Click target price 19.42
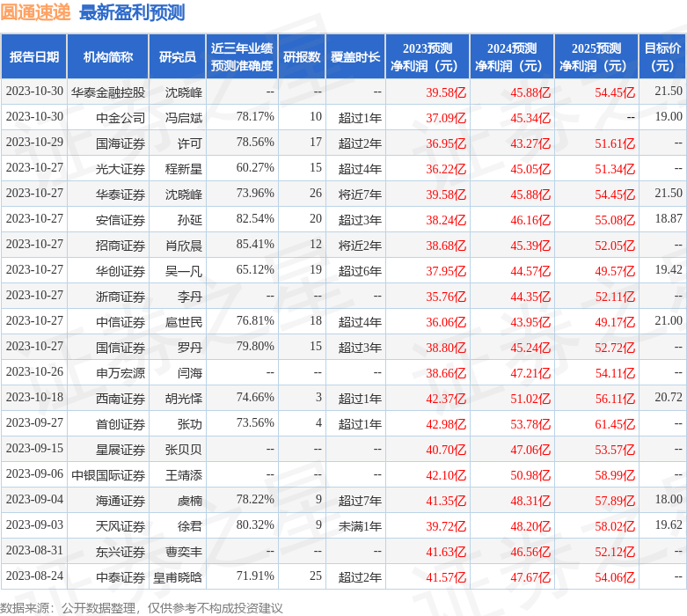 coord(669,269)
